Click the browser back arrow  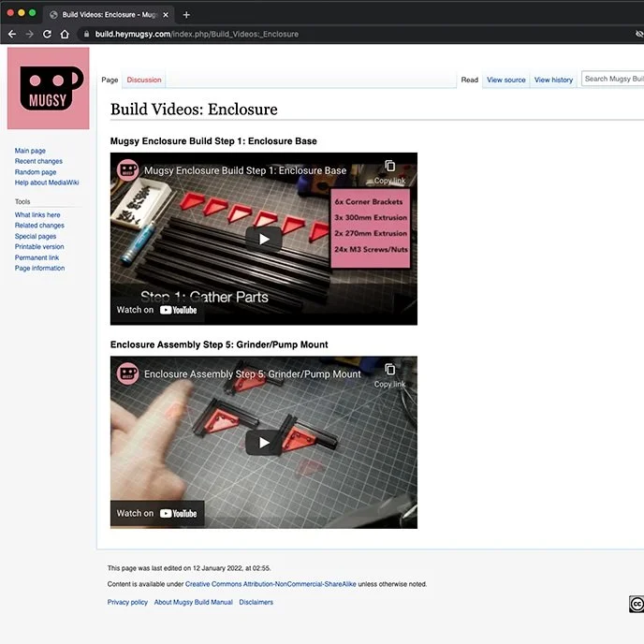pos(12,34)
